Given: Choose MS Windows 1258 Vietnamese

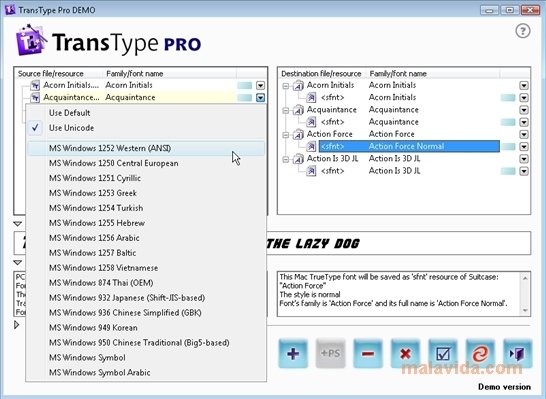Looking at the screenshot, I should [146, 268].
